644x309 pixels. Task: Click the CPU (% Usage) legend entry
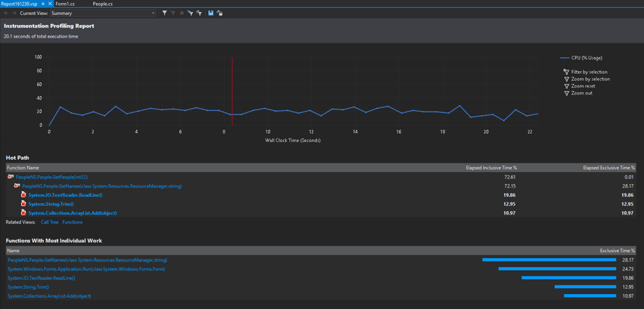581,58
